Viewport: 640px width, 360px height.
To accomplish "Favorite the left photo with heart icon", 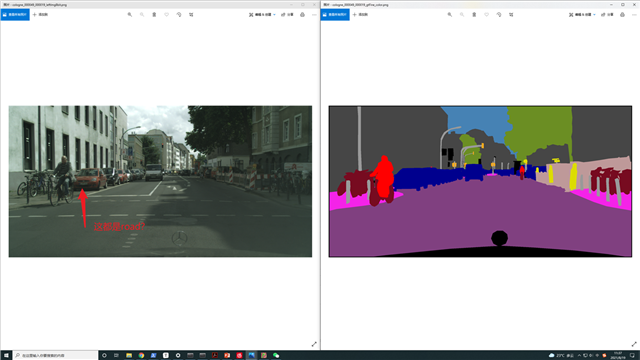I will click(167, 15).
